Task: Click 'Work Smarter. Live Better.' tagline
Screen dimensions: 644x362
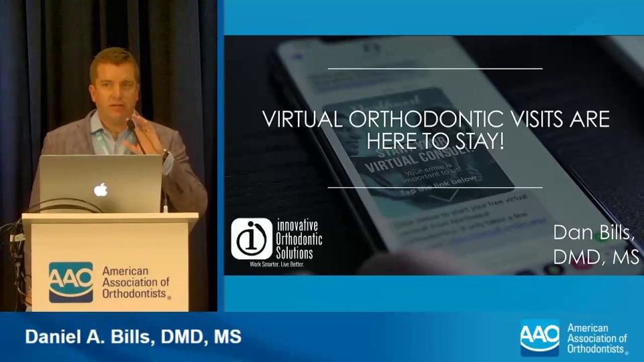Action: pyautogui.click(x=277, y=264)
